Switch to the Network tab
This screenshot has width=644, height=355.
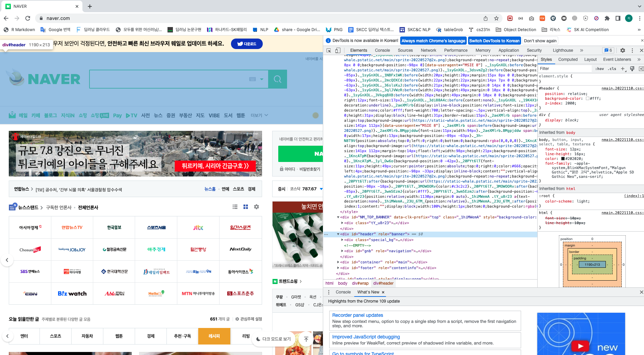(428, 50)
